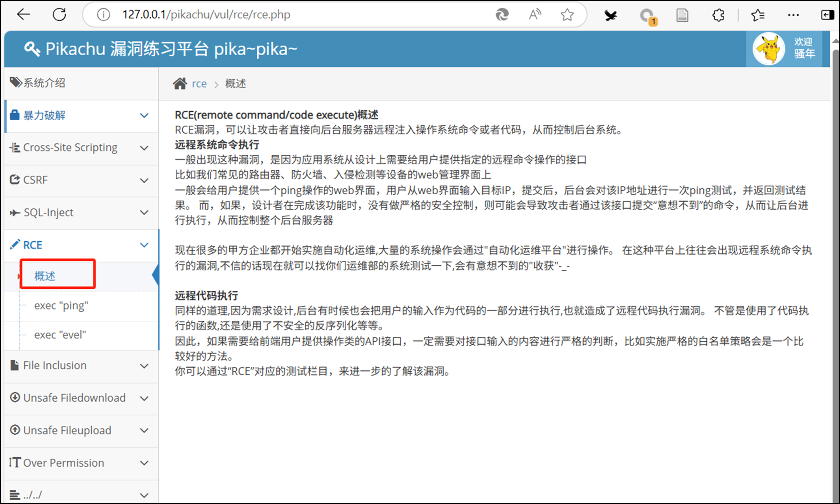This screenshot has width=840, height=504.
Task: Click the page refresh icon
Action: pyautogui.click(x=60, y=15)
